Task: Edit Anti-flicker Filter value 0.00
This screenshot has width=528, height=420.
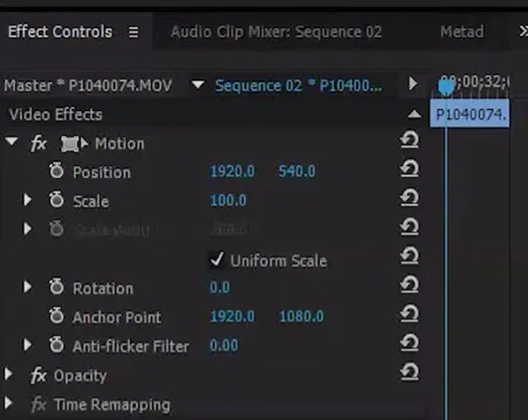Action: tap(224, 345)
